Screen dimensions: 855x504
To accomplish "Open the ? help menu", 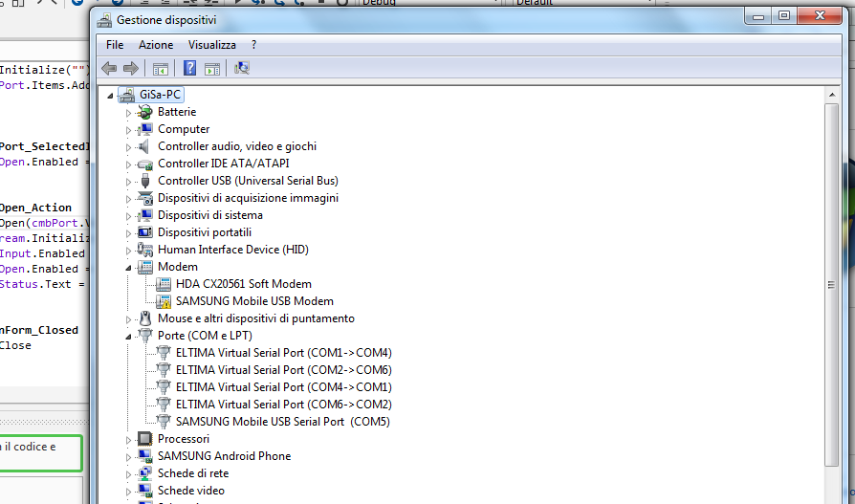I will click(x=253, y=45).
